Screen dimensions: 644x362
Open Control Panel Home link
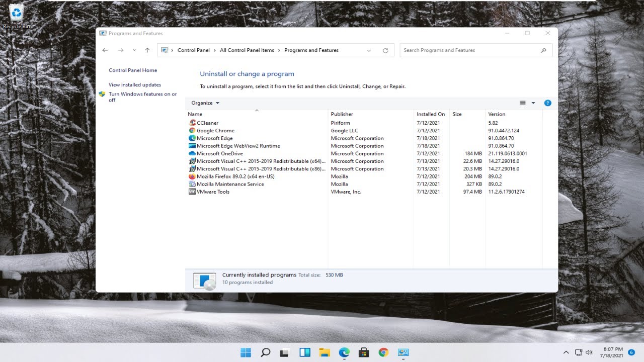[133, 70]
